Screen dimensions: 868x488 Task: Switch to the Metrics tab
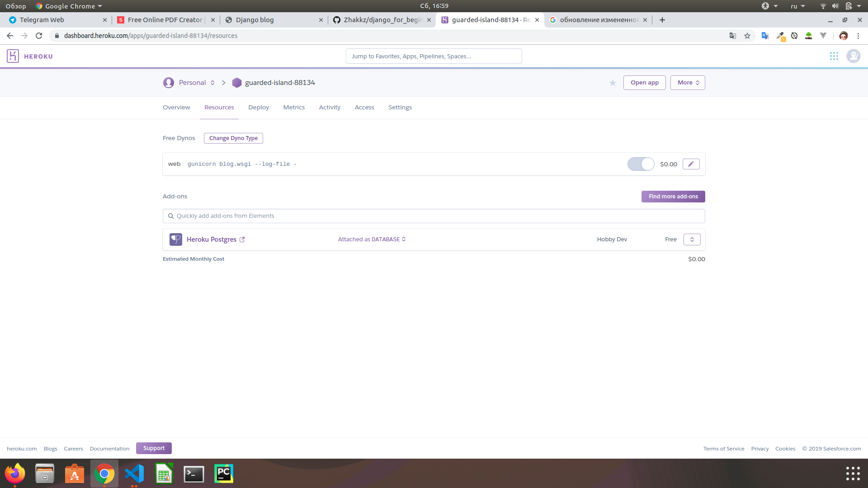pyautogui.click(x=294, y=108)
